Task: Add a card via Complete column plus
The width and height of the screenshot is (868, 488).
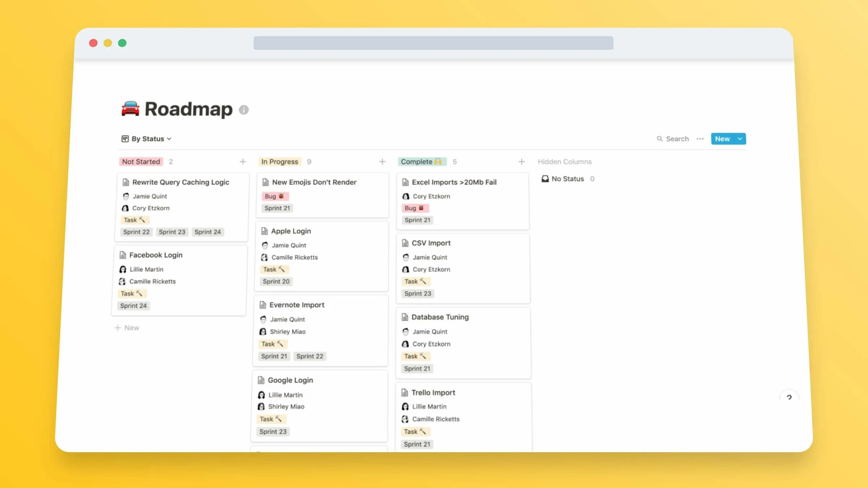Action: pos(522,162)
